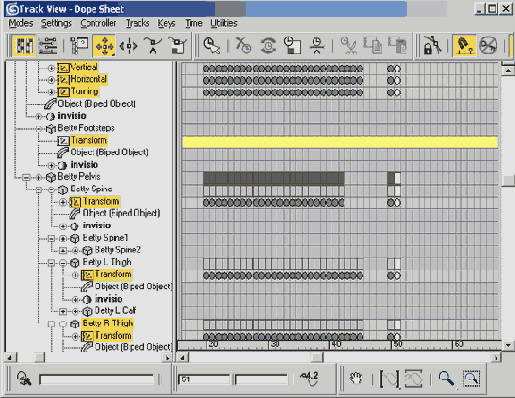This screenshot has width=515, height=398.
Task: Select the Add Keys tool
Action: [178, 45]
